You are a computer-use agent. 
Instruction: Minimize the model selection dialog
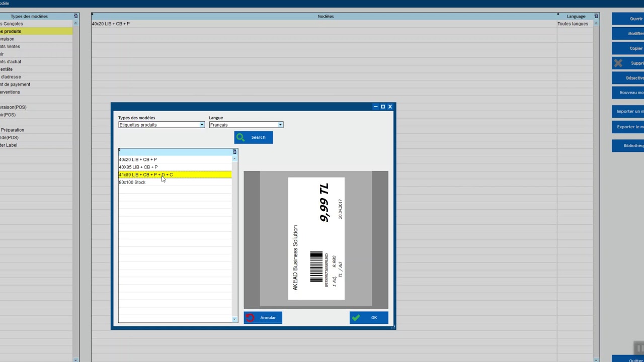pos(375,107)
